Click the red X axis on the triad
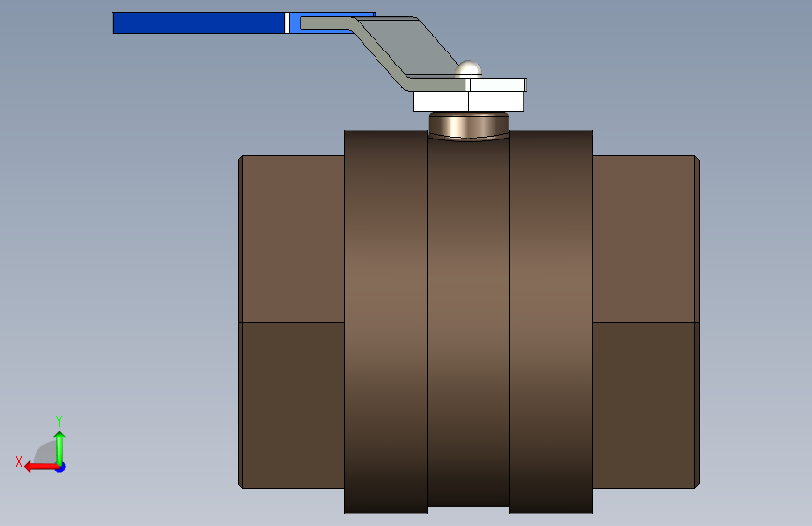Viewport: 812px width, 526px height. tap(41, 467)
